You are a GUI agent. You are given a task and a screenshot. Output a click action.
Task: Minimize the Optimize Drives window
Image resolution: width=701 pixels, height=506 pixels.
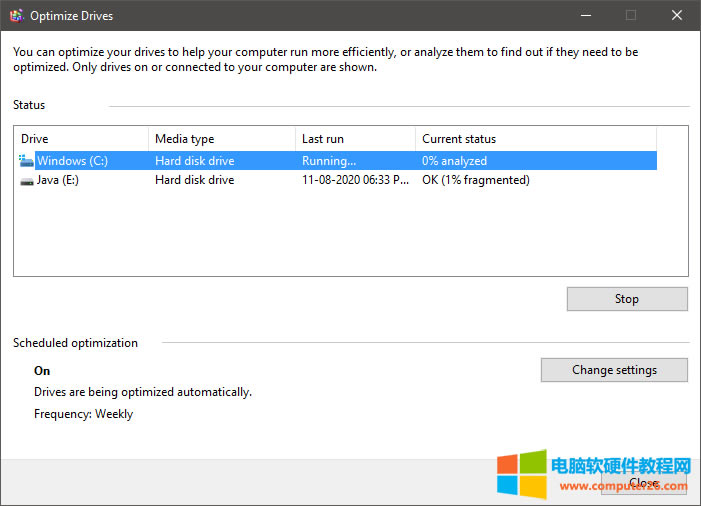pos(584,15)
